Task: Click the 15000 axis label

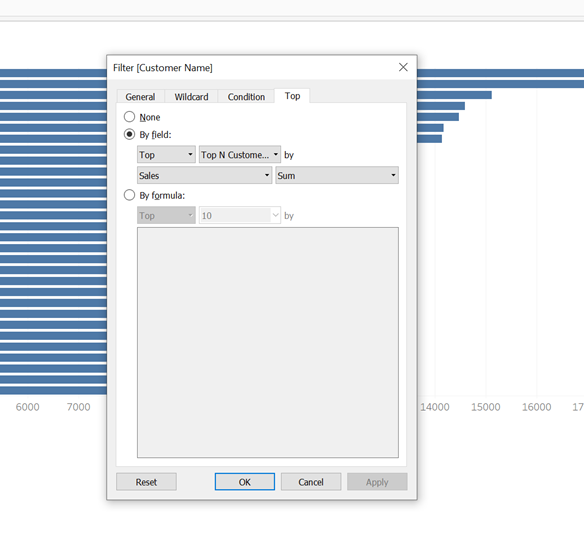Action: click(x=485, y=407)
